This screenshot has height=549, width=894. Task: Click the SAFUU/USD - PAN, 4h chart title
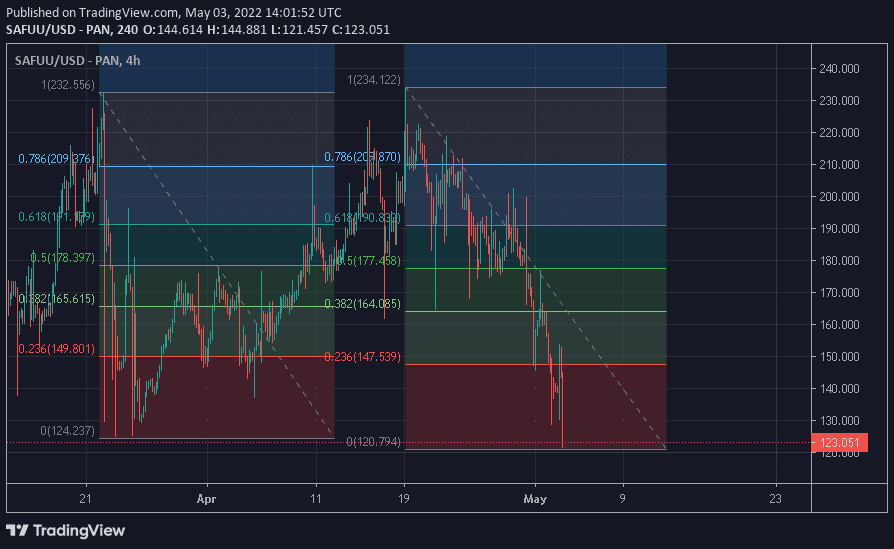pyautogui.click(x=78, y=61)
